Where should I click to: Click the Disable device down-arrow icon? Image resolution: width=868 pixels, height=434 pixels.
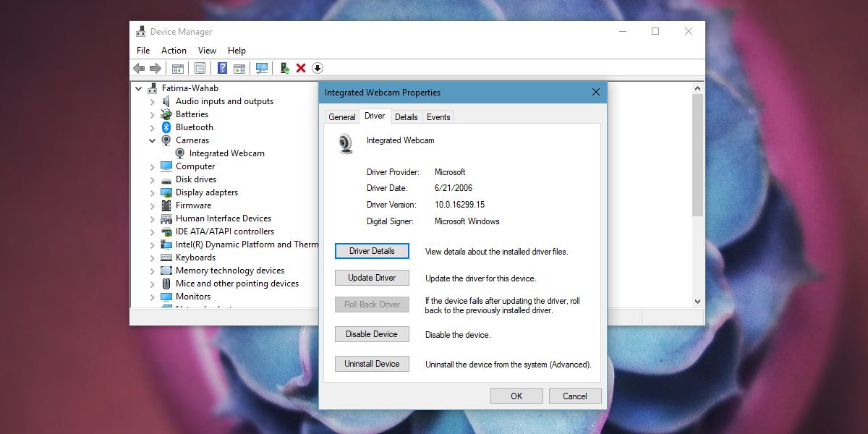point(318,68)
